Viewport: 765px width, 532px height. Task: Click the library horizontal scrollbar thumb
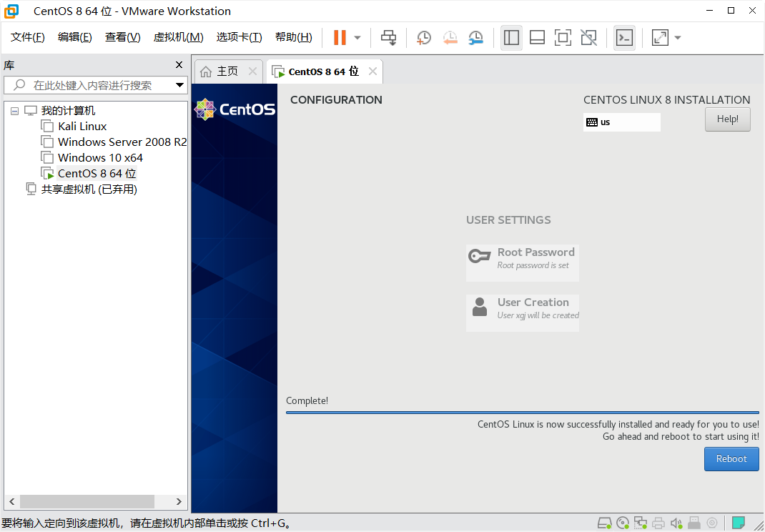point(87,501)
